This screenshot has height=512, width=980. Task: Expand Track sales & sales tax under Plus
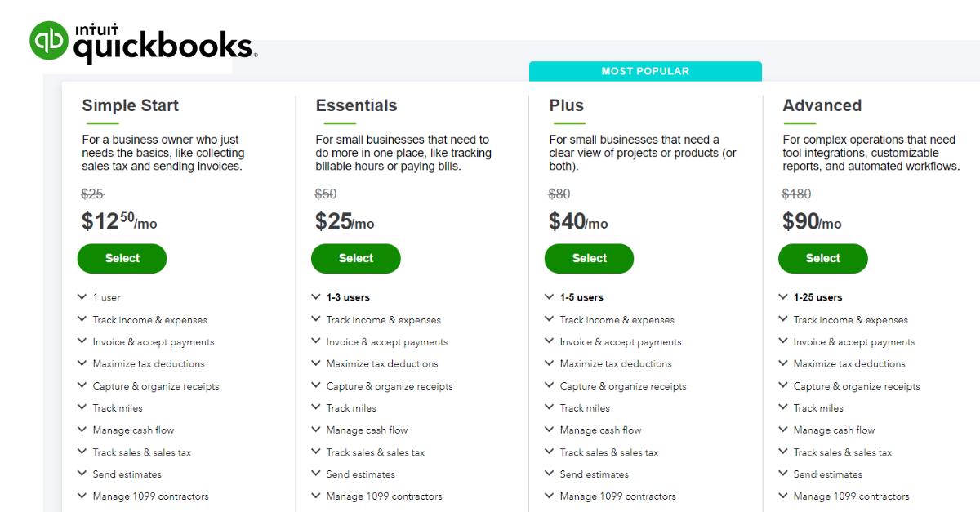[608, 452]
